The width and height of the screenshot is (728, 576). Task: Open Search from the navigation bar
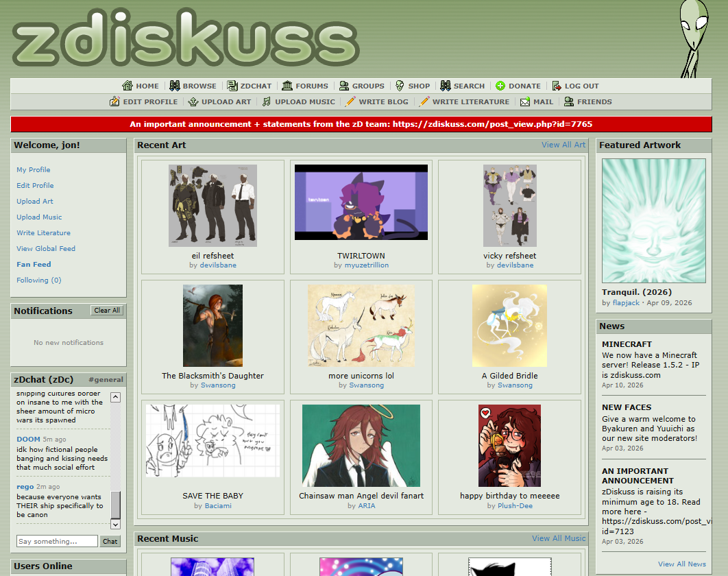[469, 86]
